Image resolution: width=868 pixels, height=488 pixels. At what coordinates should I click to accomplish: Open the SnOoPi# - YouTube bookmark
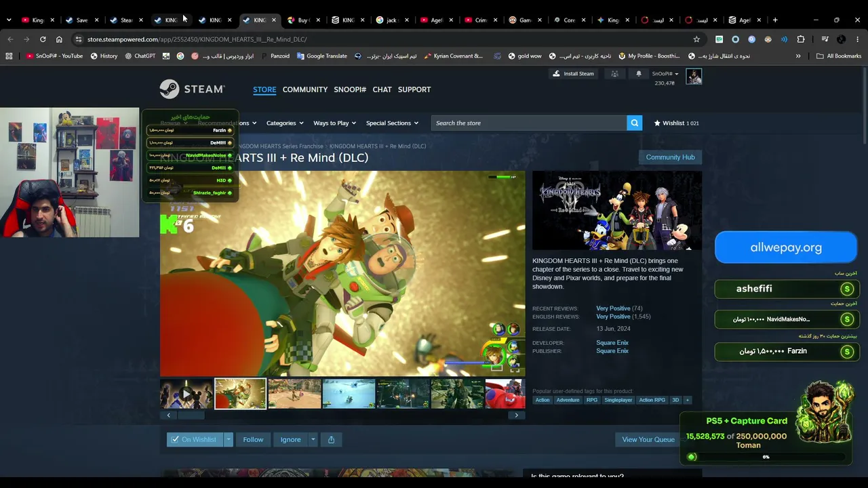pyautogui.click(x=54, y=56)
